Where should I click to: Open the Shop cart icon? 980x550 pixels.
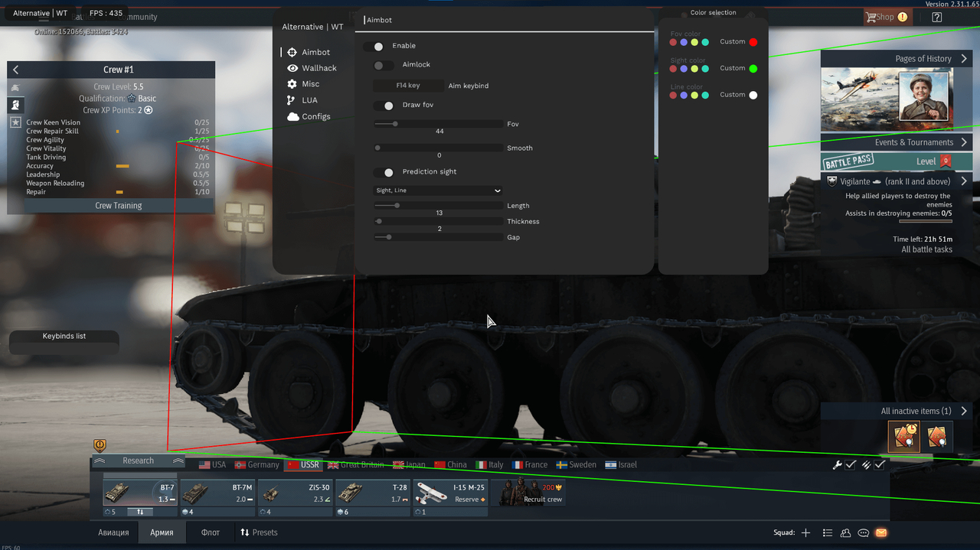point(871,17)
